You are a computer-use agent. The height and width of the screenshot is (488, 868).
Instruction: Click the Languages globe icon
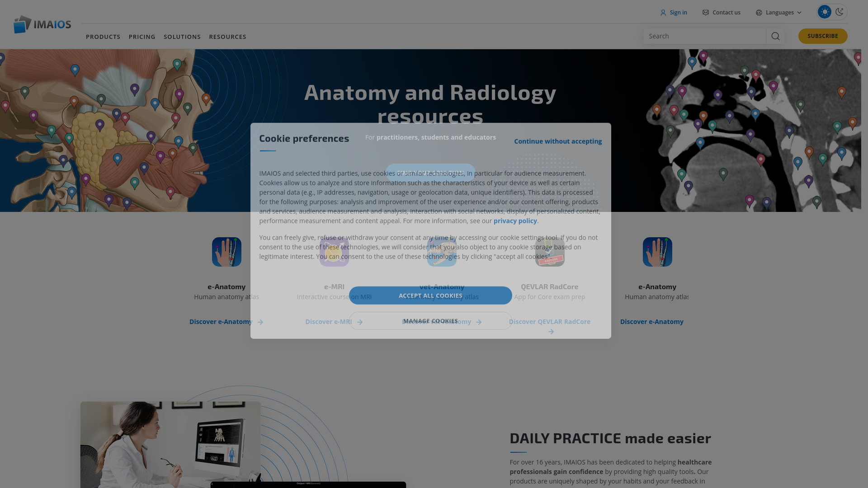coord(759,13)
